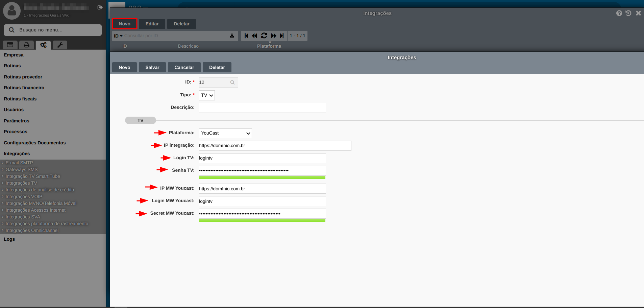Click the logout icon near username
644x308 pixels.
pos(100,7)
